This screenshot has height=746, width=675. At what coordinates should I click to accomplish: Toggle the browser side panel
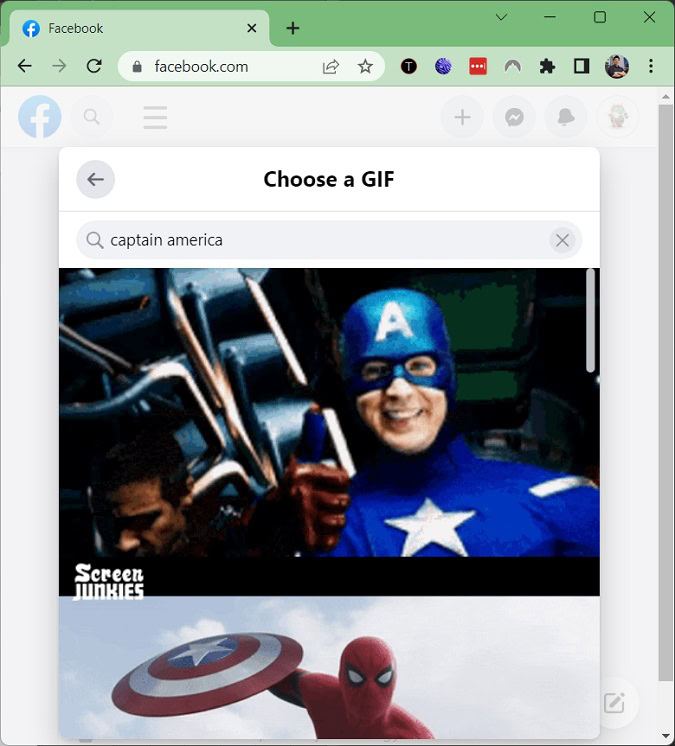click(582, 66)
